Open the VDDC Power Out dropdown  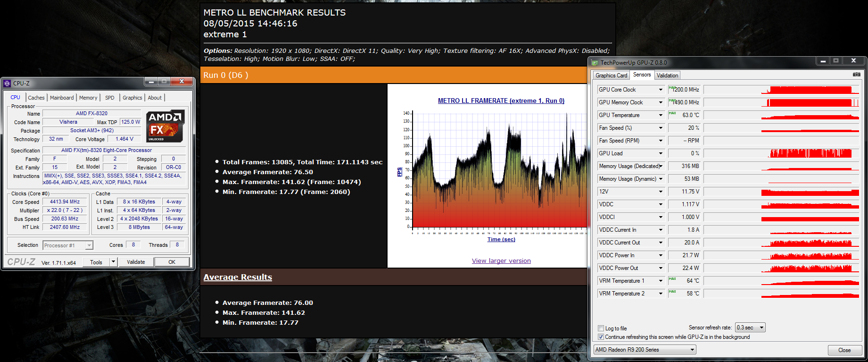[661, 268]
